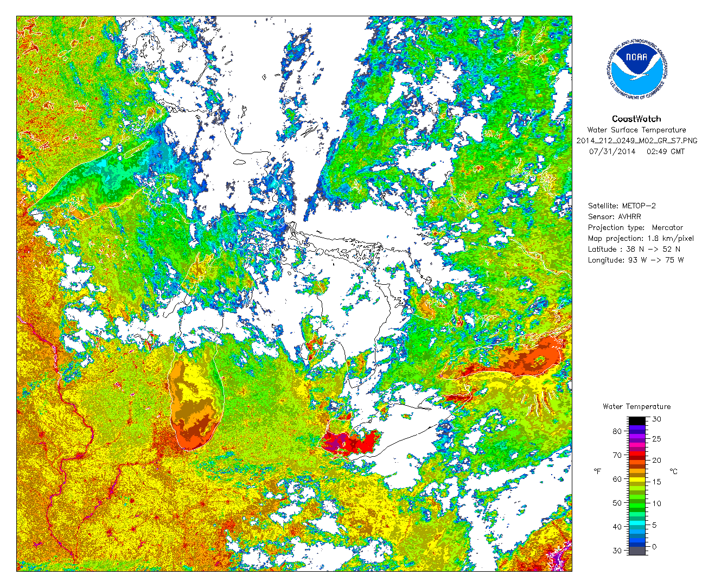The height and width of the screenshot is (588, 702).
Task: Click the 0 Celsius tick label
Action: click(x=655, y=547)
